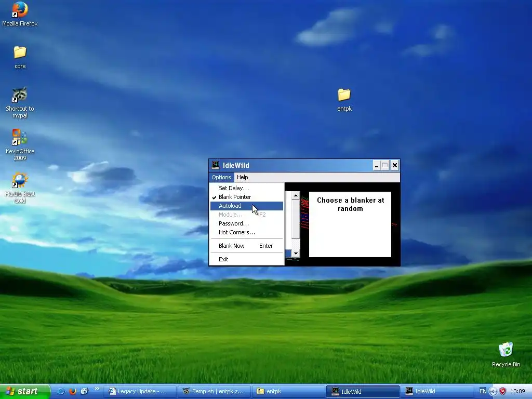Show hidden tray icons arrow
The height and width of the screenshot is (399, 532).
pyautogui.click(x=494, y=392)
